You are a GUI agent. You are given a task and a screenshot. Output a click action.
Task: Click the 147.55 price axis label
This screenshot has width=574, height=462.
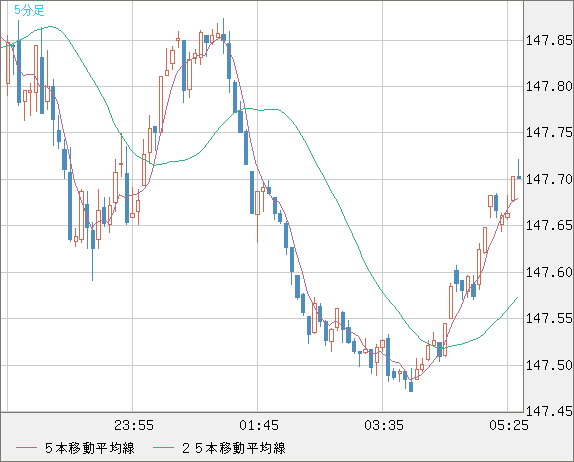coord(549,318)
